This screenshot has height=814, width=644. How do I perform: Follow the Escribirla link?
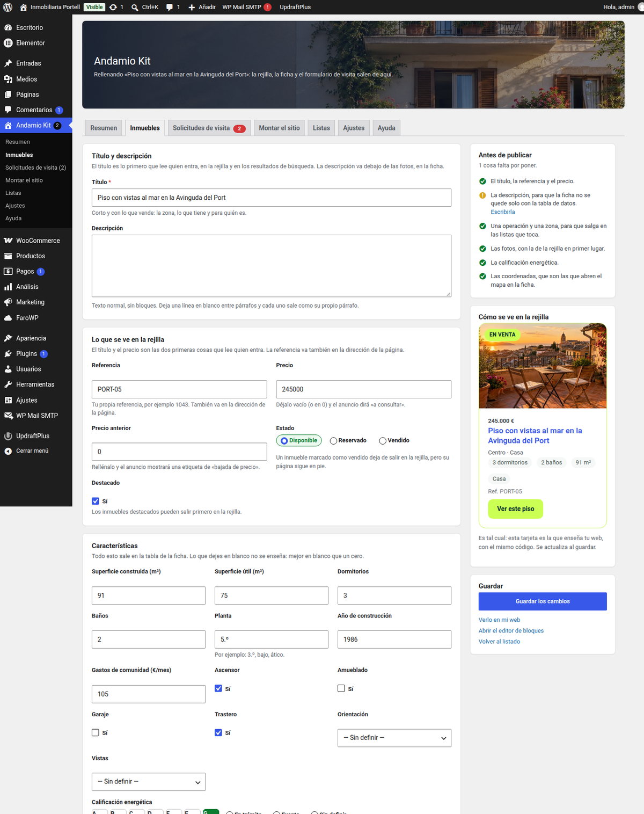coord(503,212)
